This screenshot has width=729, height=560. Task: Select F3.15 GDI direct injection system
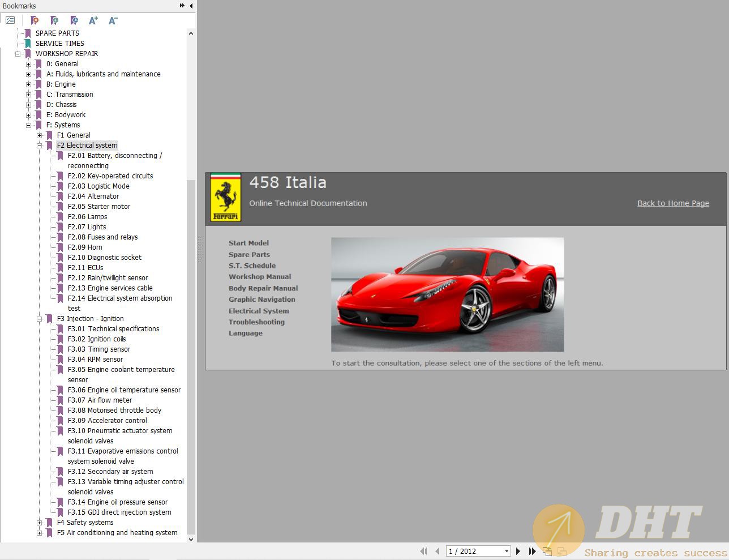pos(119,512)
